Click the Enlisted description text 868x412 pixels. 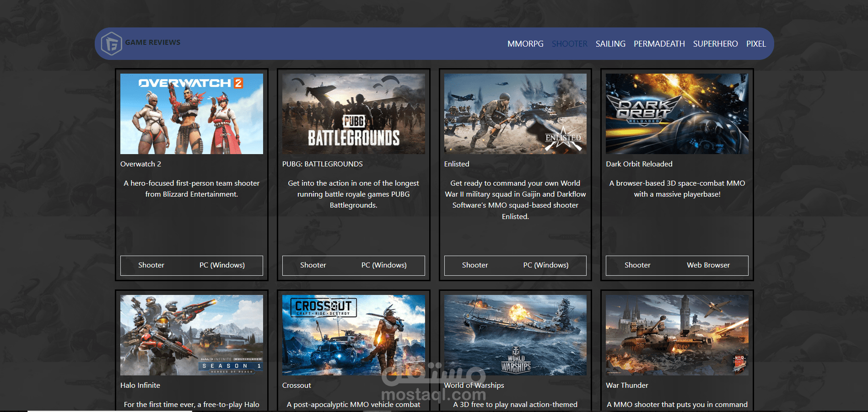515,200
